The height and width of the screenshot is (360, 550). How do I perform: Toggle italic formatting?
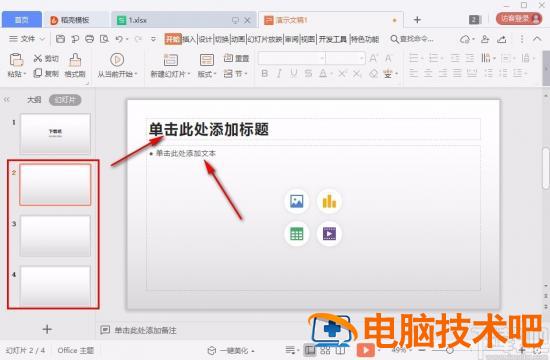pos(279,74)
